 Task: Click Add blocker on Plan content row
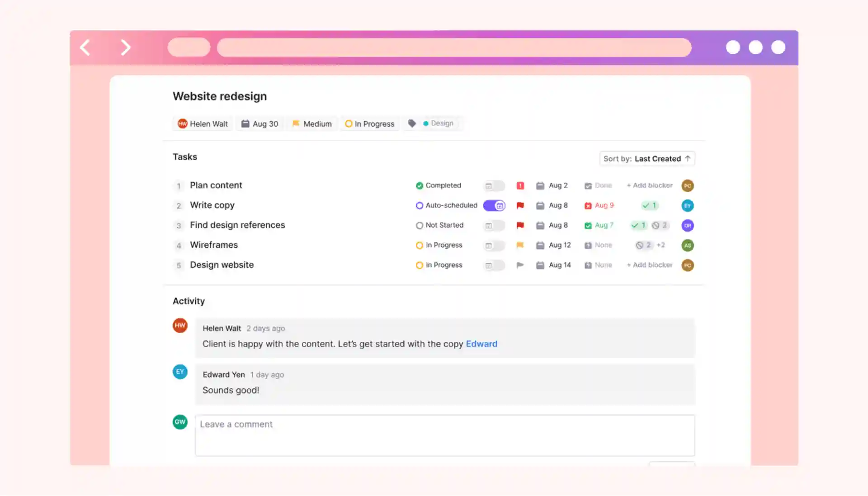[650, 185]
